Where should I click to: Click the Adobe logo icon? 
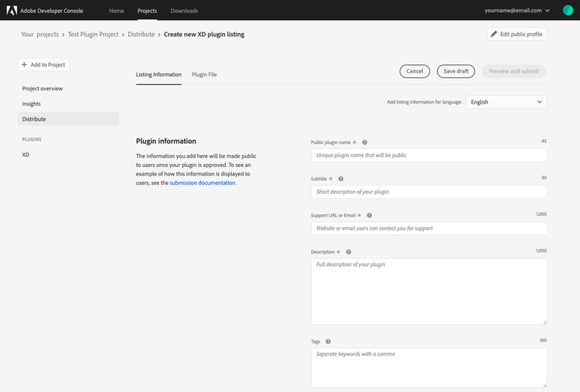coord(12,10)
